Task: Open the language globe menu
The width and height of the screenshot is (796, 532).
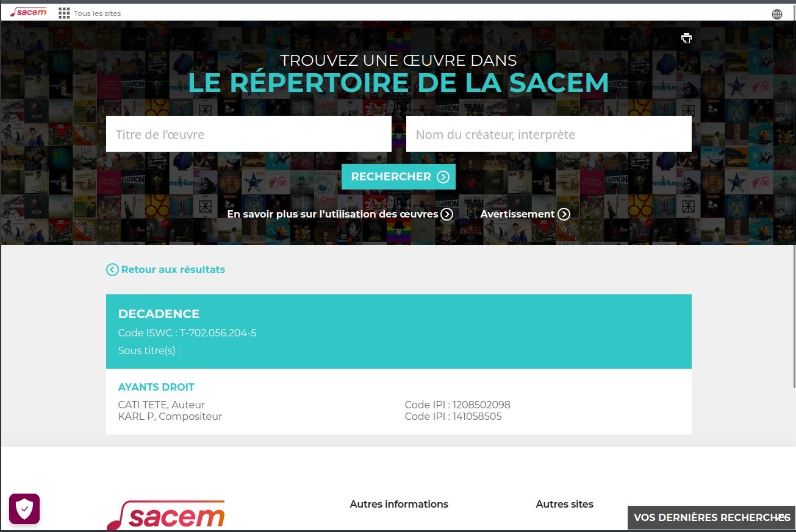Action: click(x=777, y=14)
